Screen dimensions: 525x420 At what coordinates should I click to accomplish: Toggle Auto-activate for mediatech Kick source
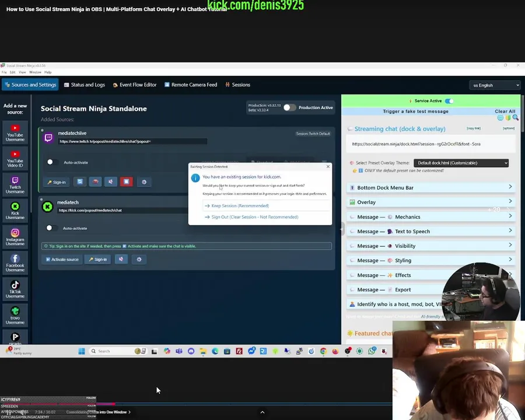click(51, 228)
